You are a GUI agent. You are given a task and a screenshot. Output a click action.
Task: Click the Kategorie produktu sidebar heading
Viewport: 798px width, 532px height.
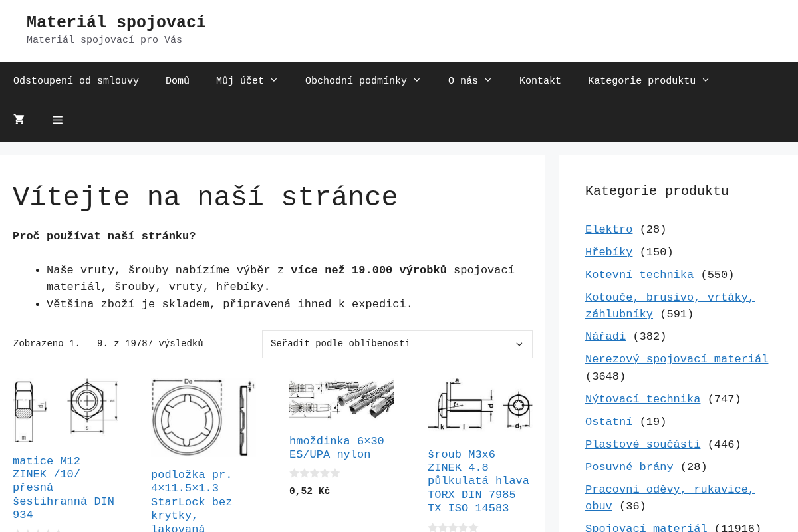pos(657,191)
